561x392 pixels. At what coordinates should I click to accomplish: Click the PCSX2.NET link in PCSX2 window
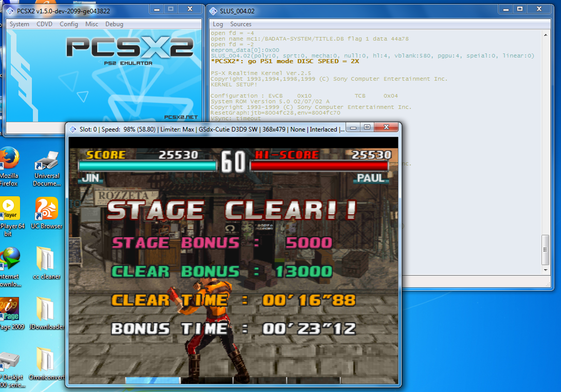(x=180, y=117)
